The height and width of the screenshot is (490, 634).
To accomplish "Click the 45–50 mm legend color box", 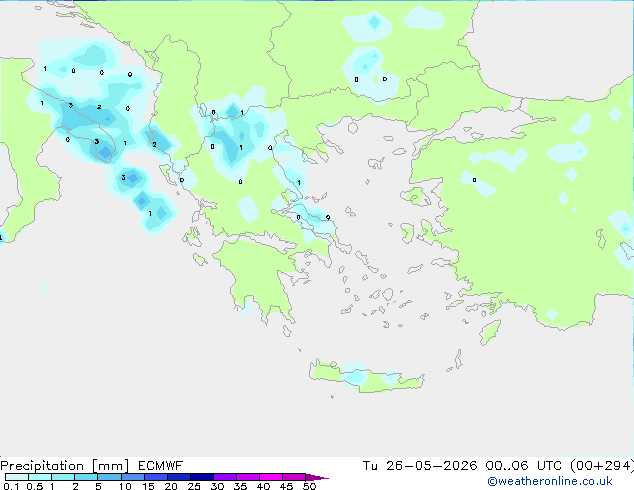I will click(294, 477).
